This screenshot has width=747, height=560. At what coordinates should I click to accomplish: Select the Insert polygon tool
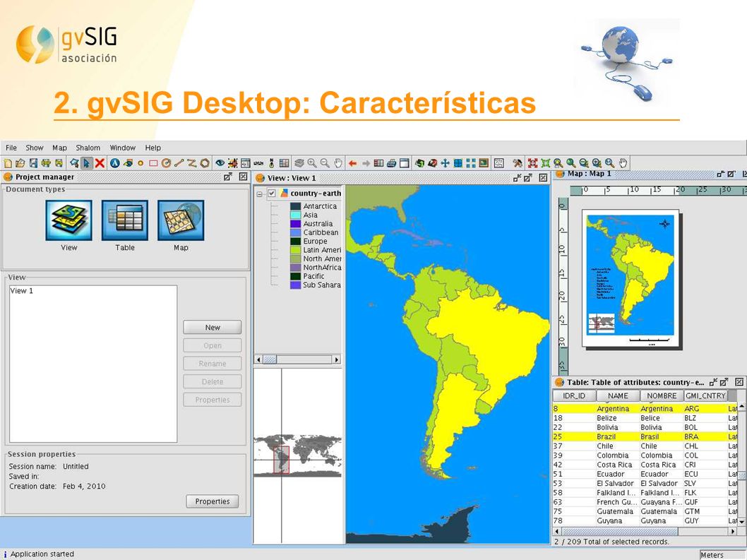click(x=204, y=163)
